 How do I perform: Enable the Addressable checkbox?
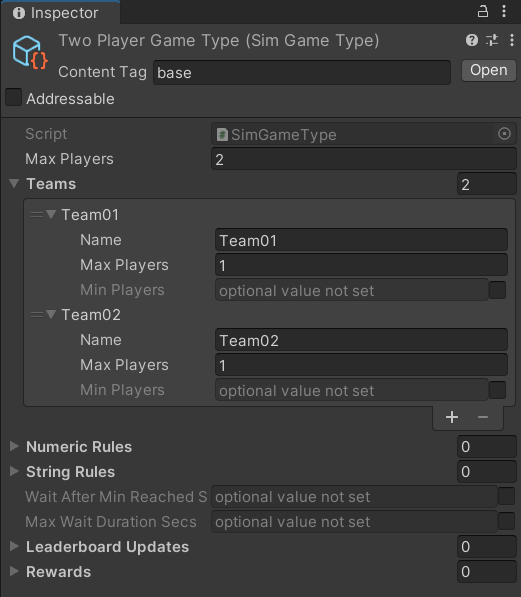pos(13,97)
